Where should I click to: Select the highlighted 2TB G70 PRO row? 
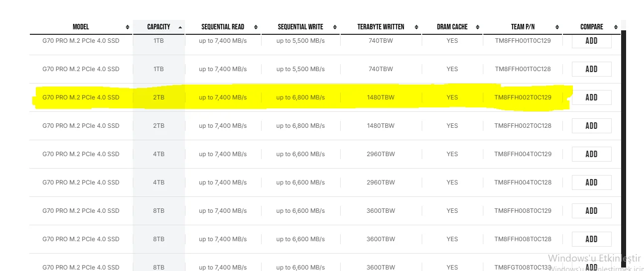pos(301,97)
